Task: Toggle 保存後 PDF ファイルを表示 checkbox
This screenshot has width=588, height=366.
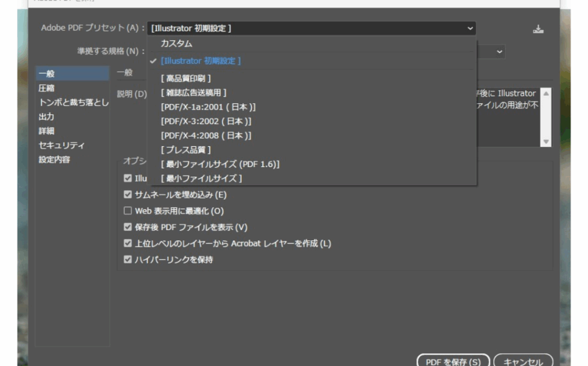Action: point(127,227)
